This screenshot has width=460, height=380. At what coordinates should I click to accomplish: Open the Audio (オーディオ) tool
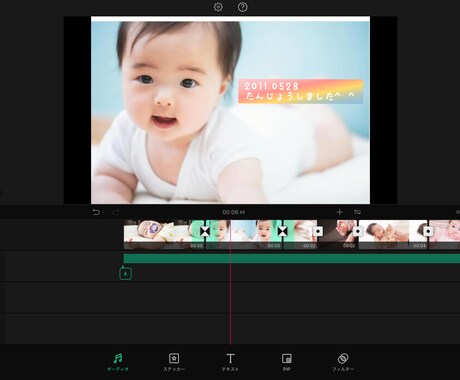point(118,362)
